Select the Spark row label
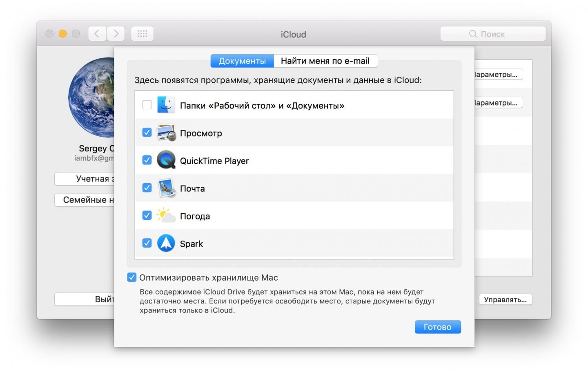 (191, 244)
